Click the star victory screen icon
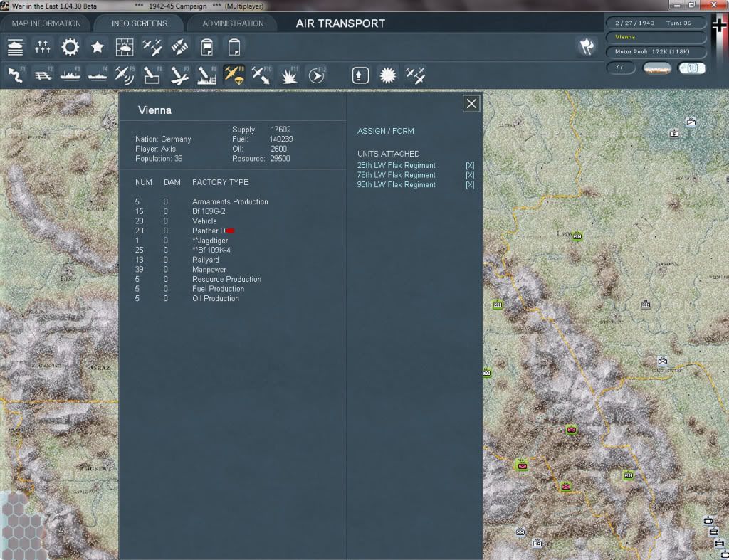 tap(97, 48)
